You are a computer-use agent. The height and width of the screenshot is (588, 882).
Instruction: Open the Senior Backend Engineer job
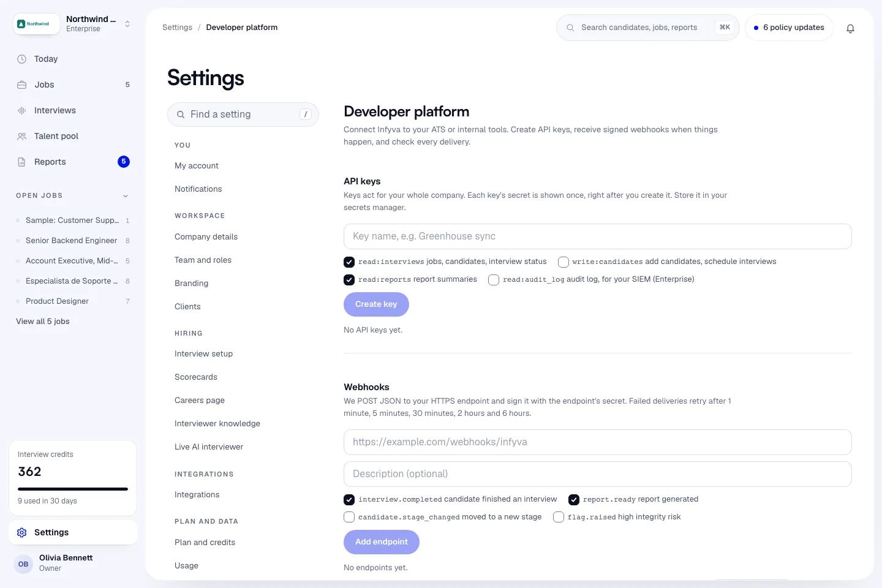[x=73, y=241]
